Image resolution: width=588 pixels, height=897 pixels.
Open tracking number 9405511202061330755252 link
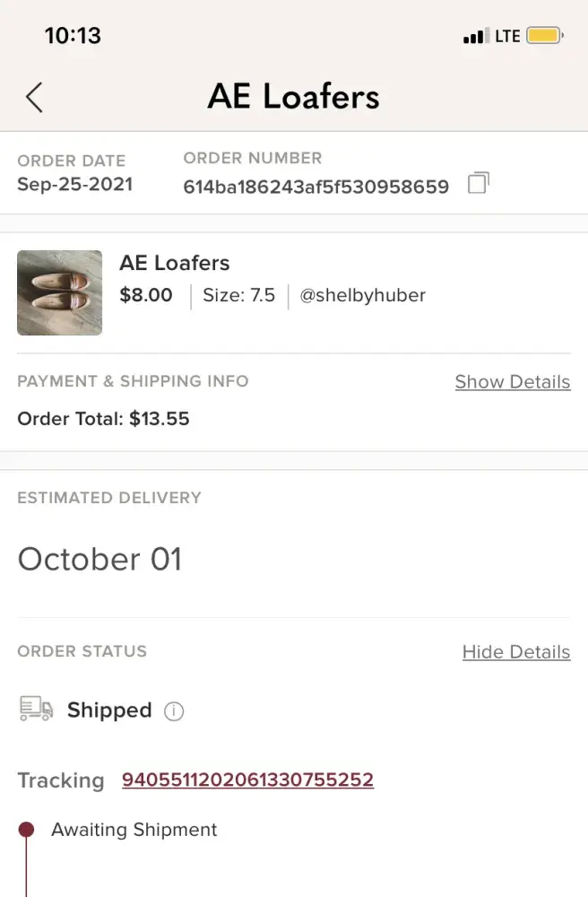(247, 780)
